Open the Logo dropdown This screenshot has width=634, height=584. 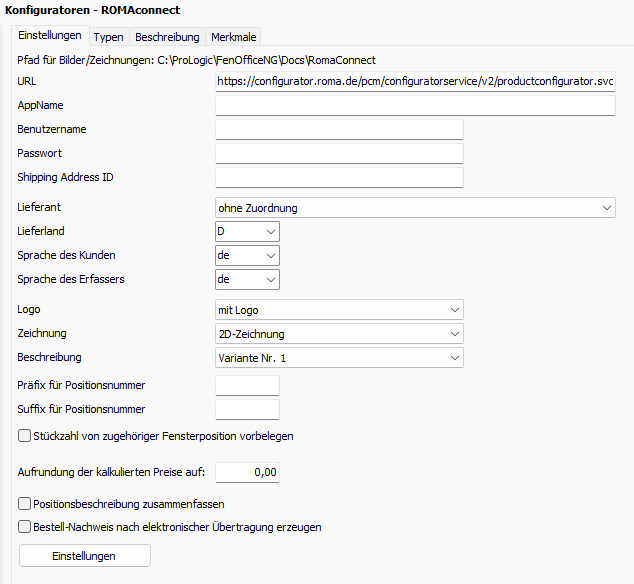(339, 310)
